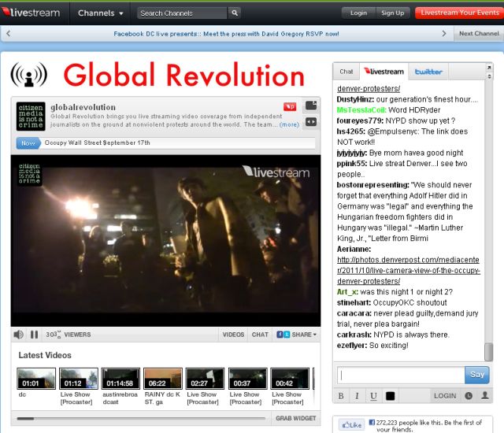The image size is (504, 433).
Task: Toggle bold chat formatting
Action: pos(341,396)
